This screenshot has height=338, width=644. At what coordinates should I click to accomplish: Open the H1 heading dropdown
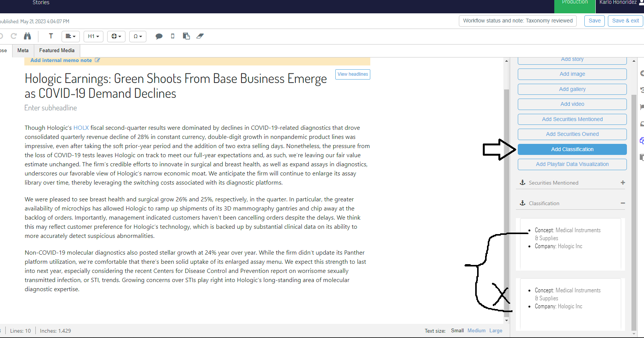coord(94,37)
